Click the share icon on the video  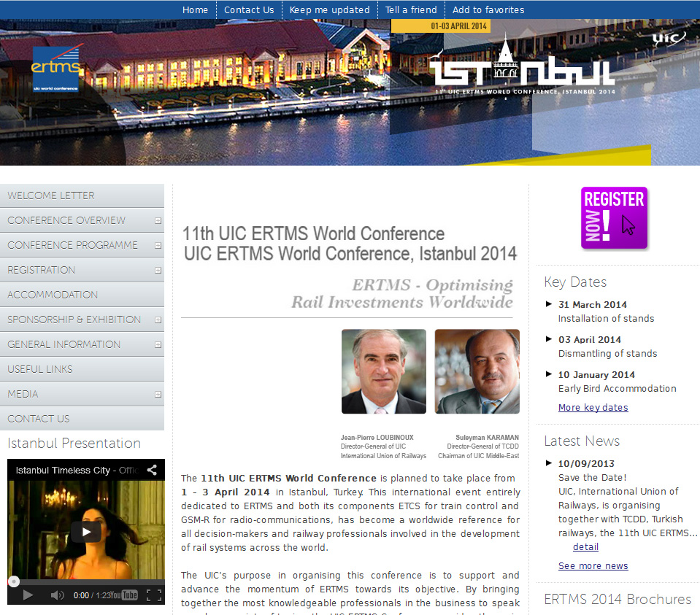point(152,470)
